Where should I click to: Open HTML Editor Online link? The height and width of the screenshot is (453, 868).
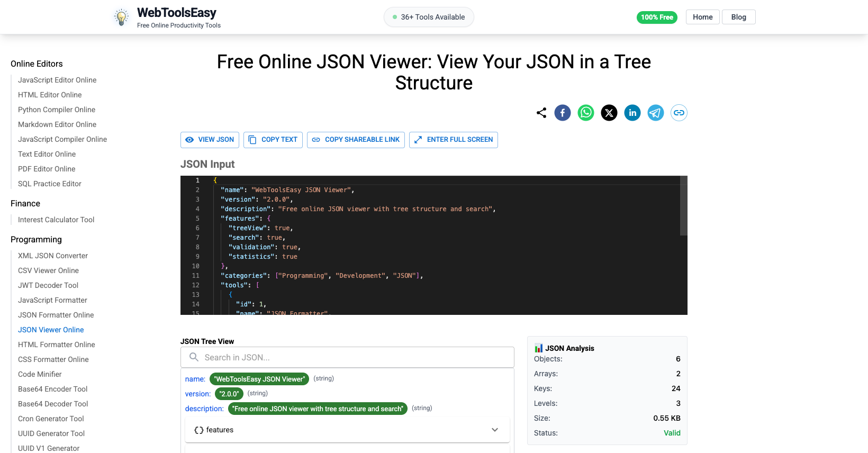(x=50, y=95)
